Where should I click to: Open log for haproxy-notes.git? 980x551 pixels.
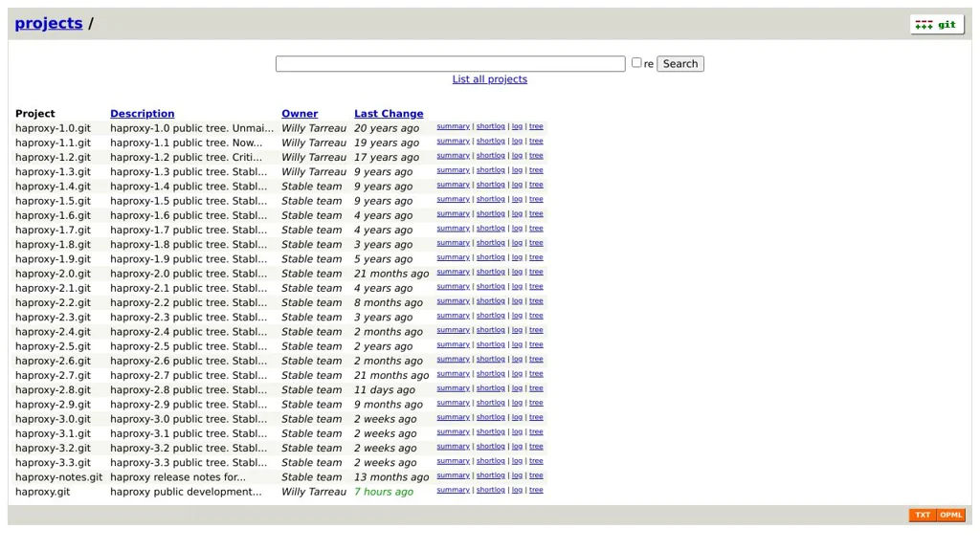click(517, 475)
